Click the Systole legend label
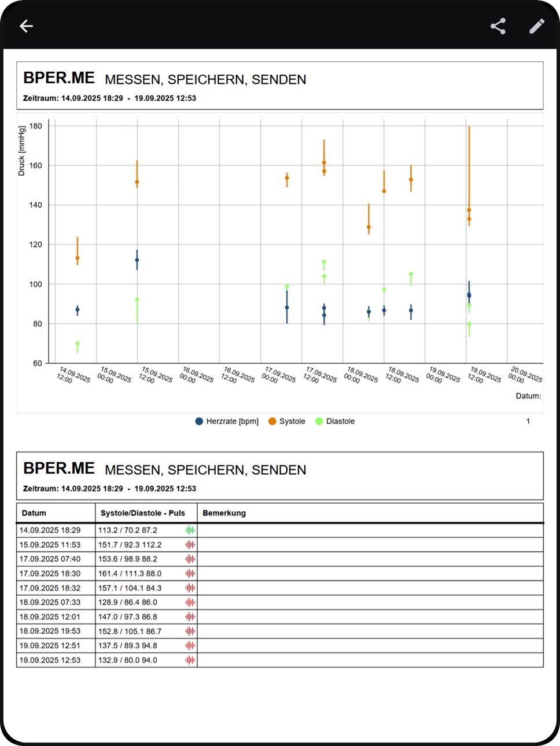The width and height of the screenshot is (560, 746). (x=292, y=422)
